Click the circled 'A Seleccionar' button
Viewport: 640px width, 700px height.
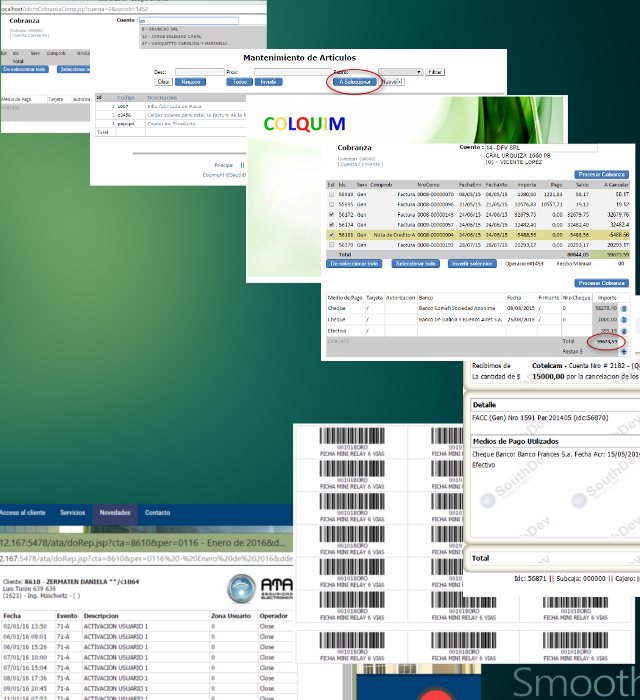(x=355, y=82)
